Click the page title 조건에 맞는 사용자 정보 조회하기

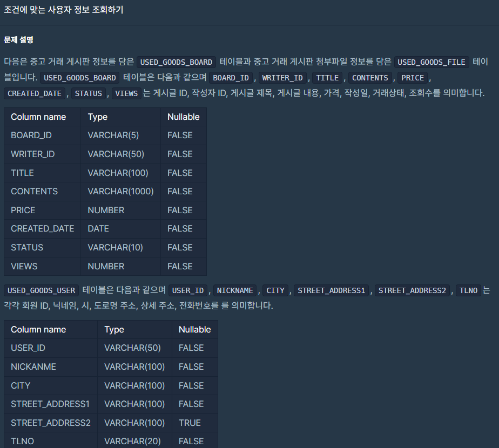(x=63, y=10)
